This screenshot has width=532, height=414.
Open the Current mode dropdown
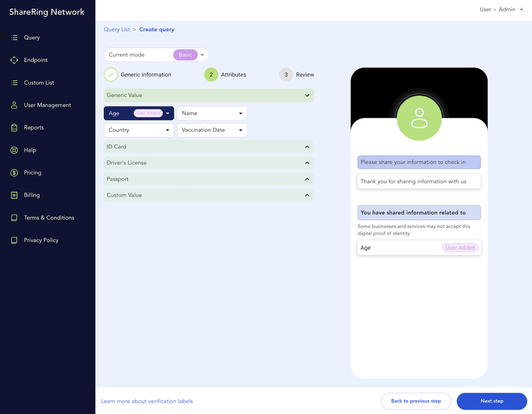(x=156, y=55)
